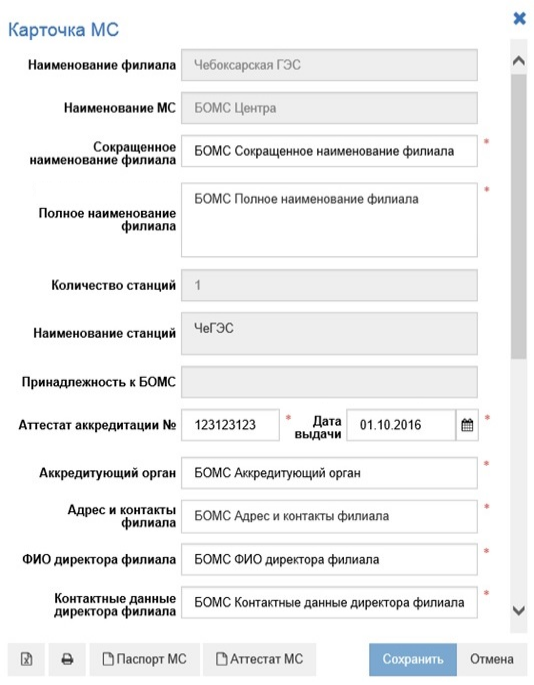The width and height of the screenshot is (534, 685).
Task: Click the Наименование станций field with ЧеГЭС
Action: point(329,333)
